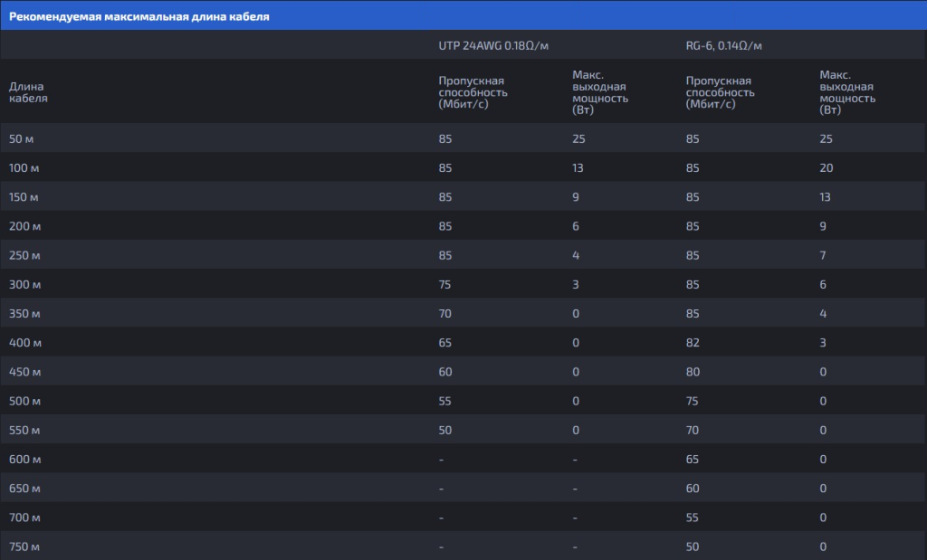
Task: Click UTP power value 13 in 100 м row
Action: pos(578,168)
